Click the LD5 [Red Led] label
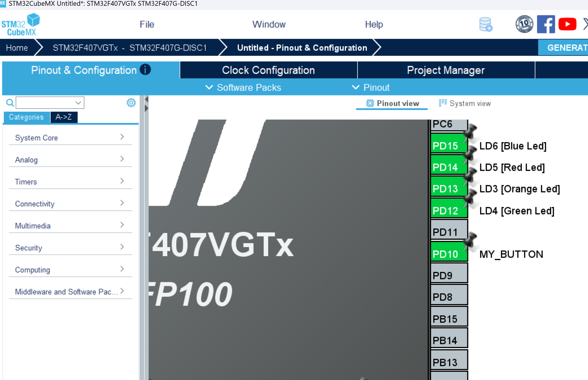The image size is (588, 380). [x=512, y=167]
